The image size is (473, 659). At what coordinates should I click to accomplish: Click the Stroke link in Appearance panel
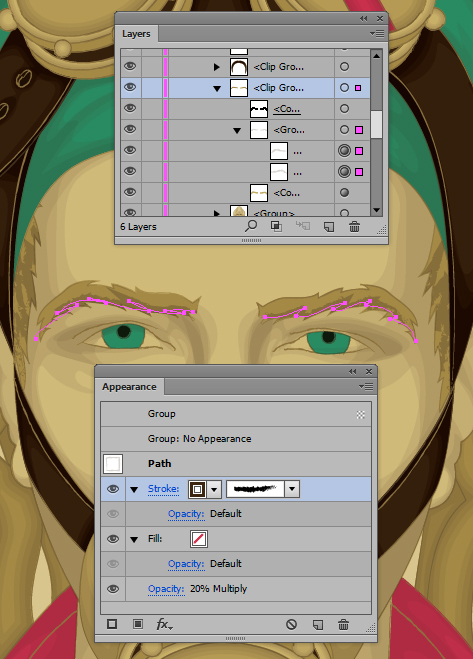[x=163, y=489]
